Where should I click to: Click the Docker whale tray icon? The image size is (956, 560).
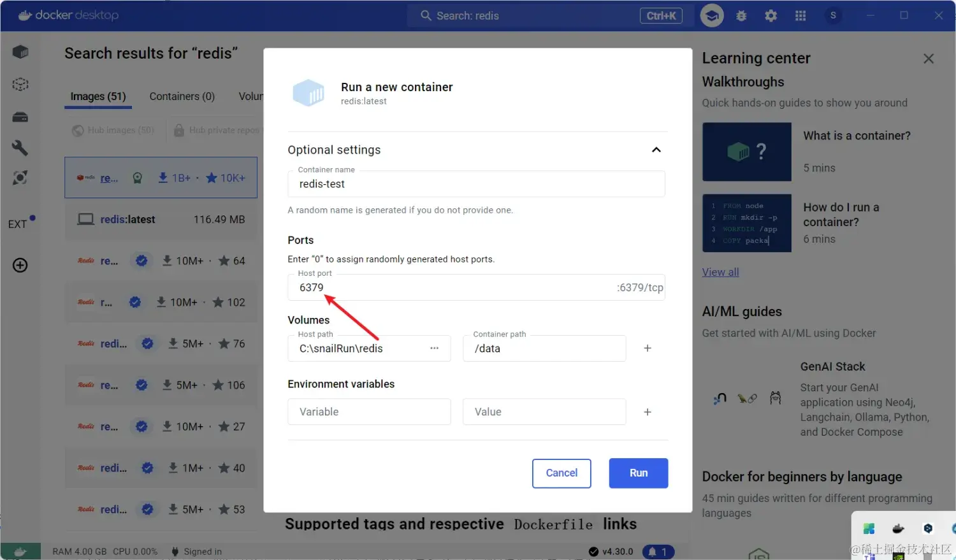(x=898, y=528)
